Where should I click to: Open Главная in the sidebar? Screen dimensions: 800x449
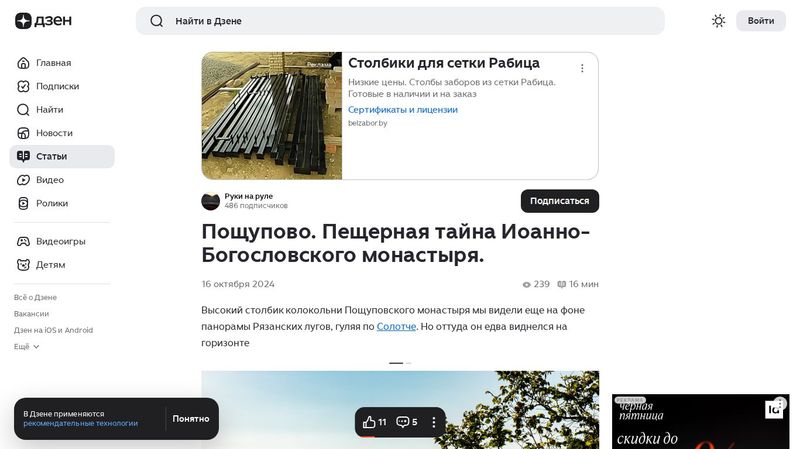(53, 63)
